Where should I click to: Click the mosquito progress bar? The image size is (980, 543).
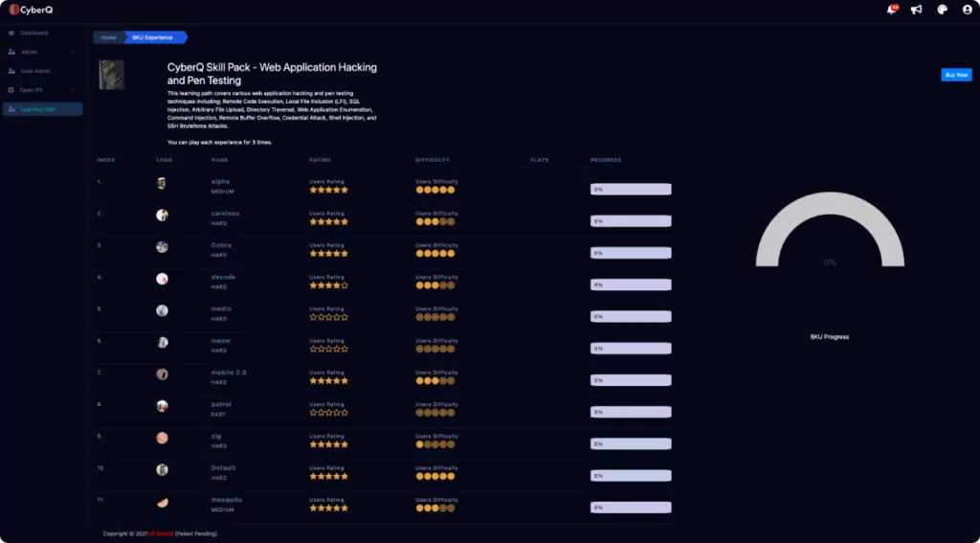[x=631, y=508]
